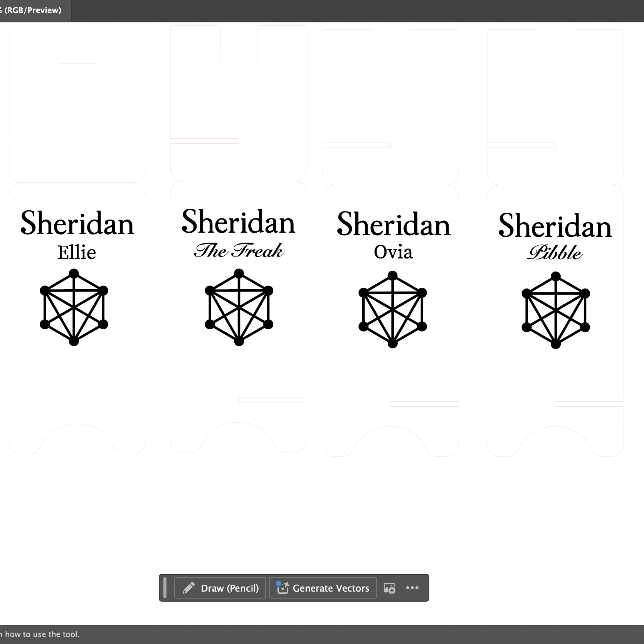Click the contextual task bar drag handle
Image resolution: width=644 pixels, height=644 pixels.
[x=165, y=588]
